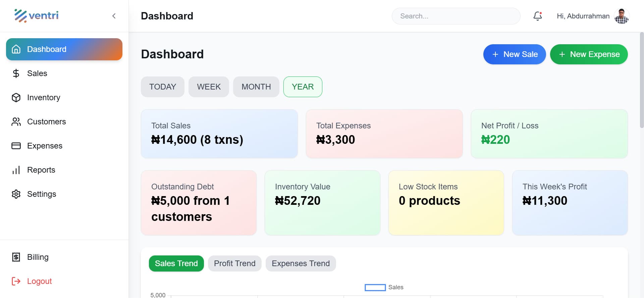Click the Reports bar chart icon
The image size is (644, 298).
tap(16, 170)
